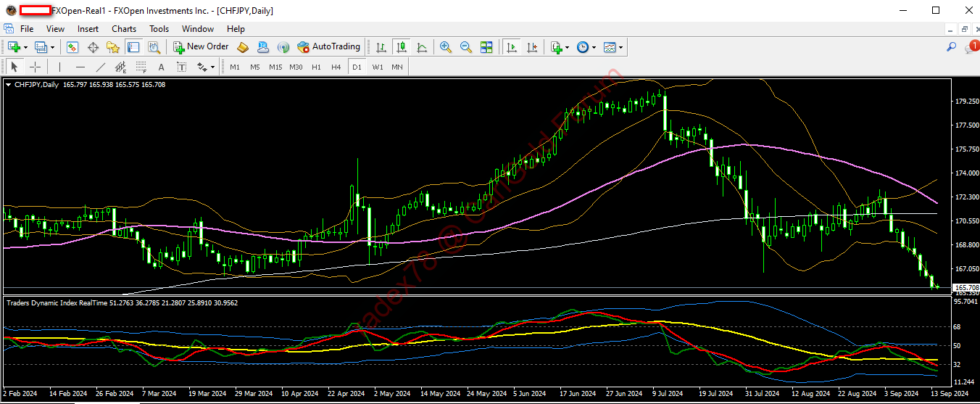Expand the Indicators dropdown arrow
The image size is (980, 404).
pyautogui.click(x=567, y=47)
